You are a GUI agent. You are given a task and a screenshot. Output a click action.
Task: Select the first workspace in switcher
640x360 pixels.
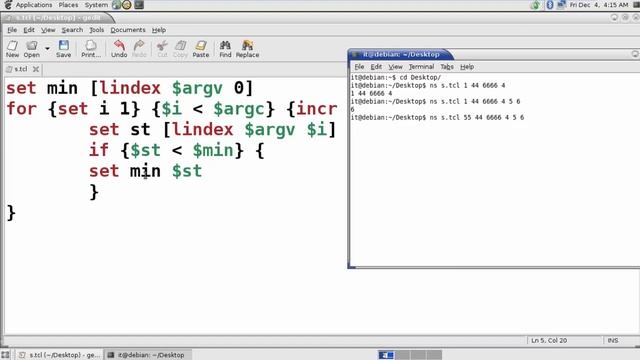[386, 355]
